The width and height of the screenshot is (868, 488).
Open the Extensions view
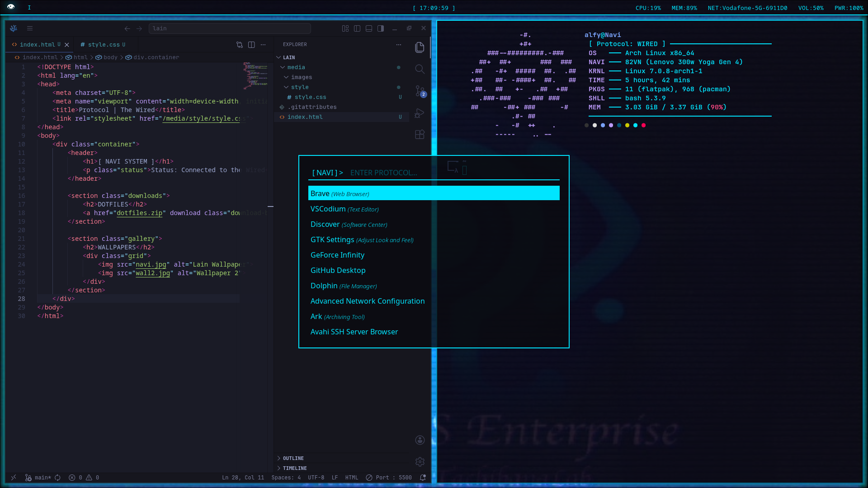(x=420, y=135)
